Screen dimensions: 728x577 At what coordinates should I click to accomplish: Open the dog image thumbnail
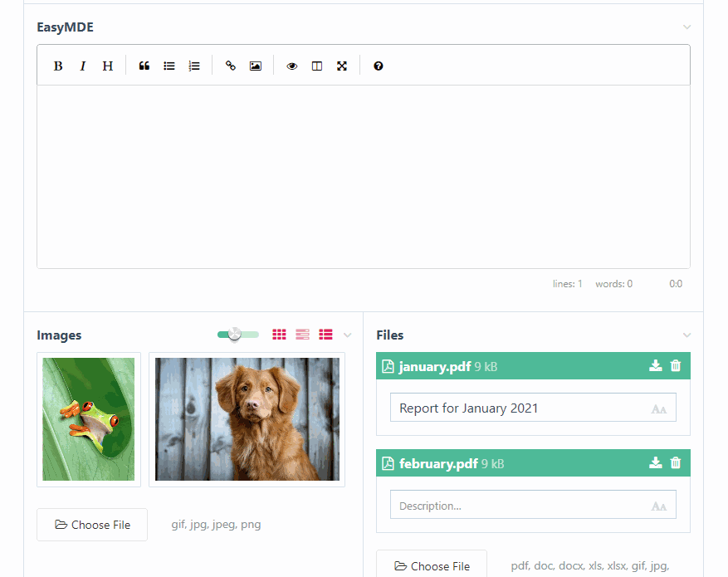(x=247, y=419)
